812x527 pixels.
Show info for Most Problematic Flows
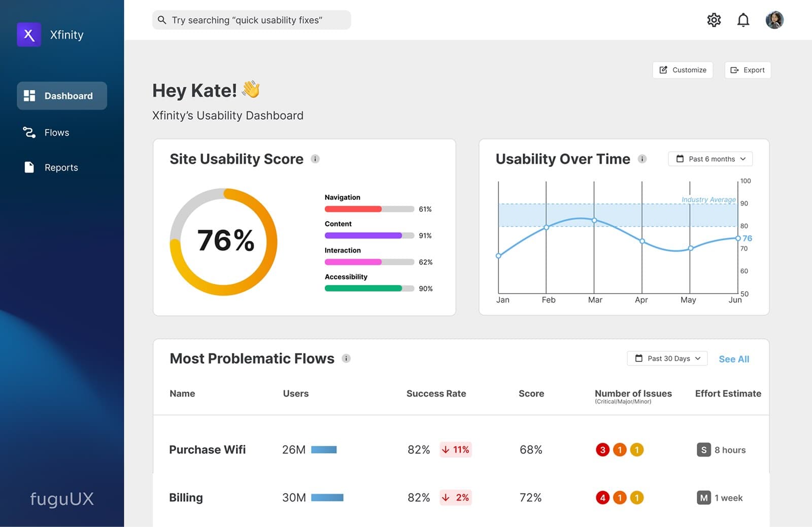(x=346, y=358)
